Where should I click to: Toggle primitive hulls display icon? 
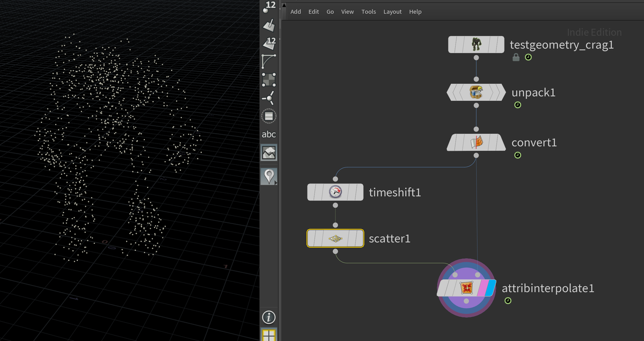(x=269, y=61)
